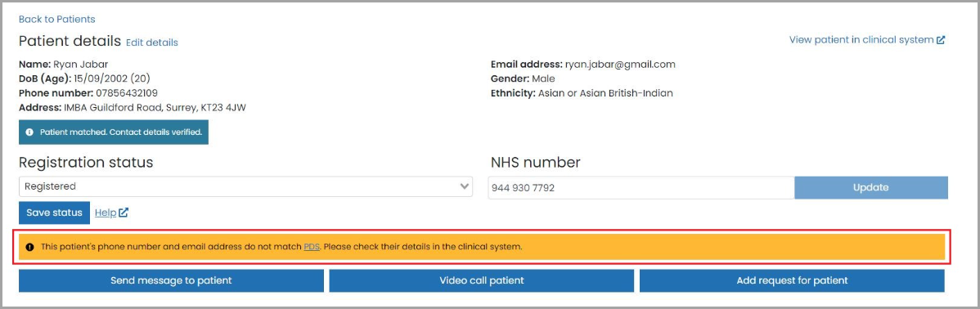Click the external link icon beside Help
The height and width of the screenshot is (309, 980).
(124, 213)
